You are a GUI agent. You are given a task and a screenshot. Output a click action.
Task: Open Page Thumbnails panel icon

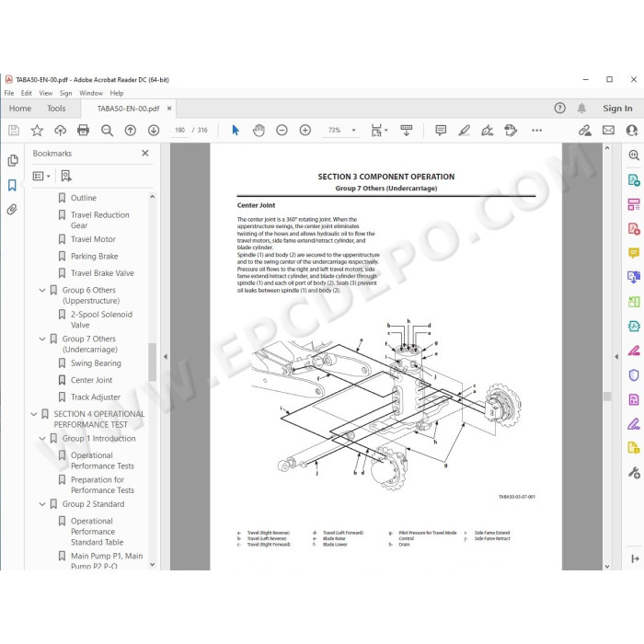[x=13, y=160]
